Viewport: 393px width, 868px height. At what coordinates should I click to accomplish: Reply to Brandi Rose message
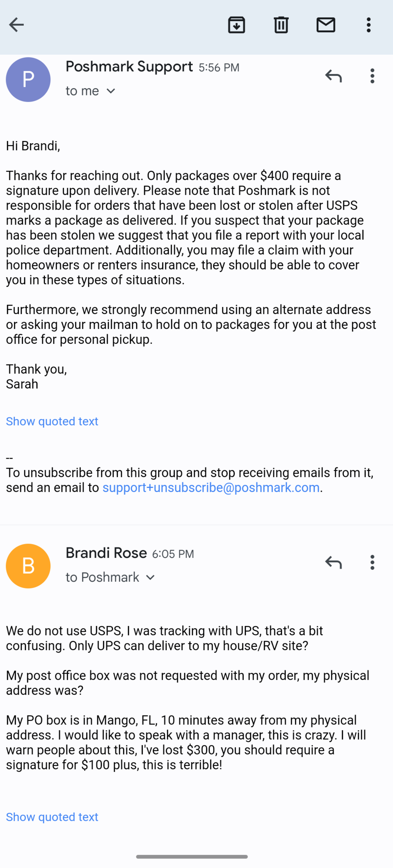pos(333,562)
